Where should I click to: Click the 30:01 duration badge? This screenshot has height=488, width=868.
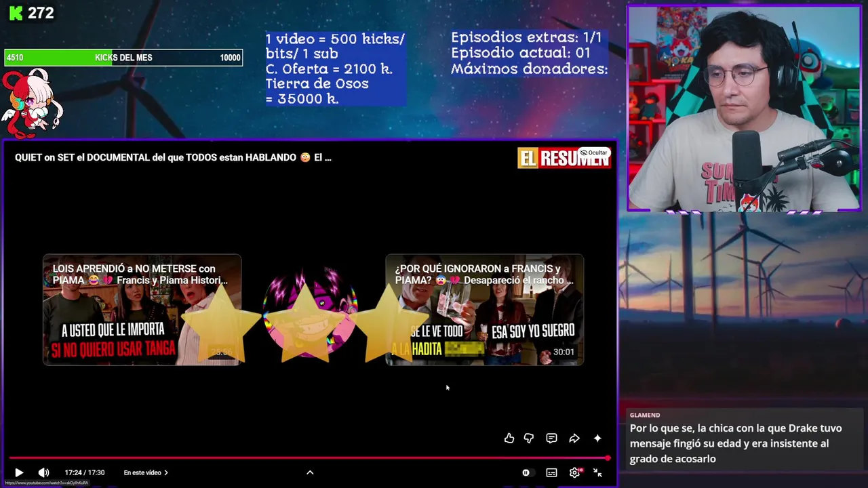(x=564, y=352)
